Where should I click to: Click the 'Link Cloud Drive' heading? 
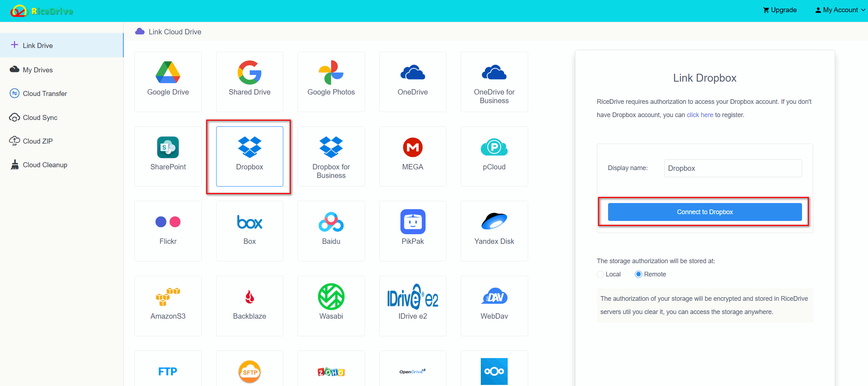(175, 32)
